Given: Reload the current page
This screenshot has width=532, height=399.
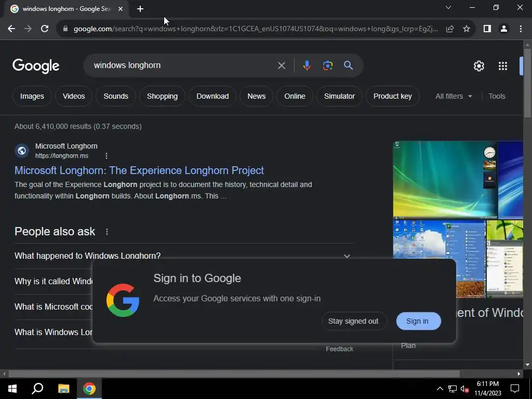Looking at the screenshot, I should [45, 29].
